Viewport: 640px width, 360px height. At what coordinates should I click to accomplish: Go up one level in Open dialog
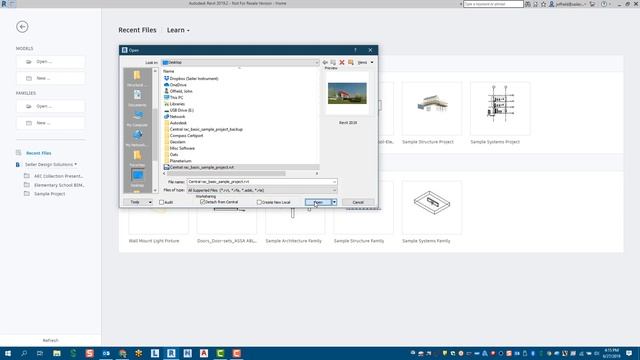click(x=333, y=62)
